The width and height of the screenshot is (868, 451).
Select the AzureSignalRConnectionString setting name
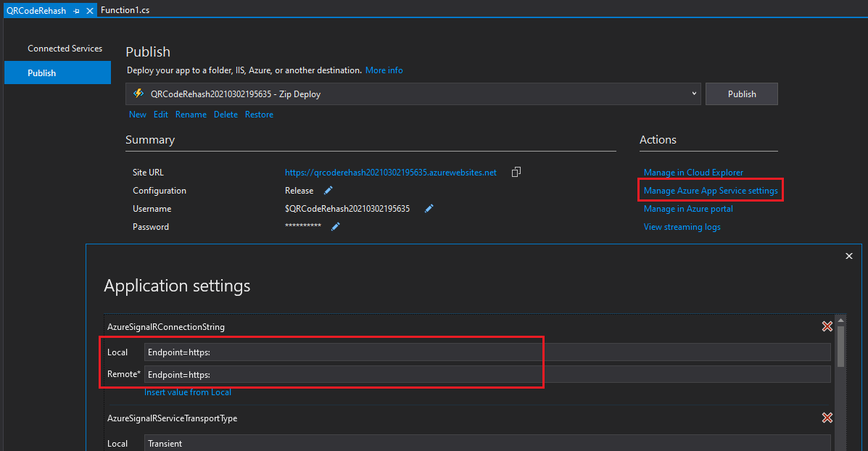[166, 327]
